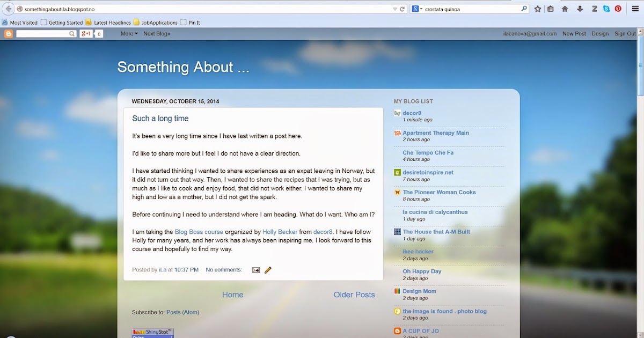The height and width of the screenshot is (338, 644).
Task: Follow the decor8 link in the post
Action: (x=323, y=232)
